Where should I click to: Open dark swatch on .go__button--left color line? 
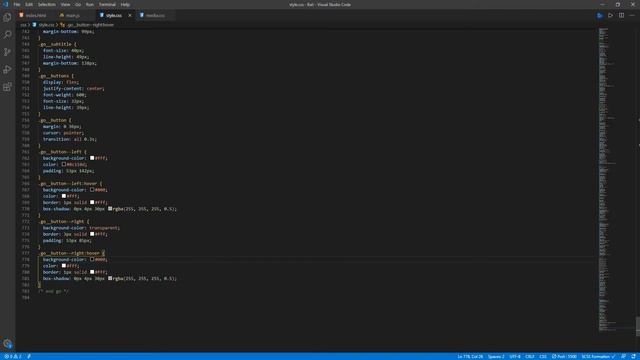64,164
